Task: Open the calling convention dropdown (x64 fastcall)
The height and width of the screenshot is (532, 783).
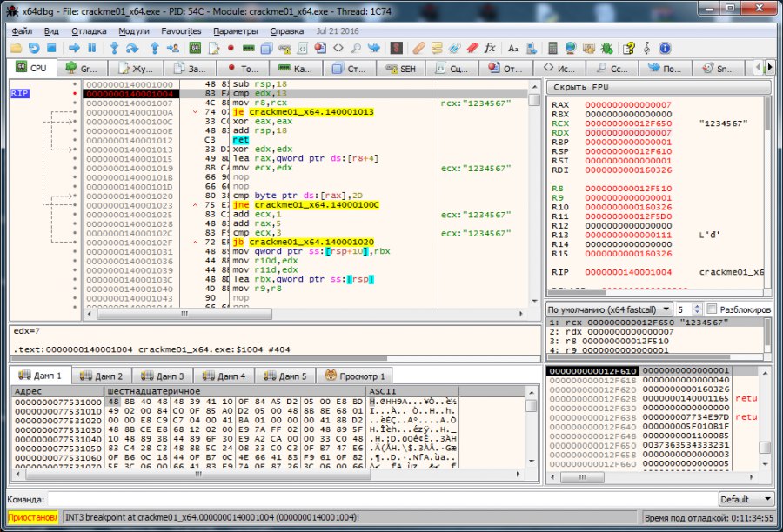Action: click(x=609, y=309)
